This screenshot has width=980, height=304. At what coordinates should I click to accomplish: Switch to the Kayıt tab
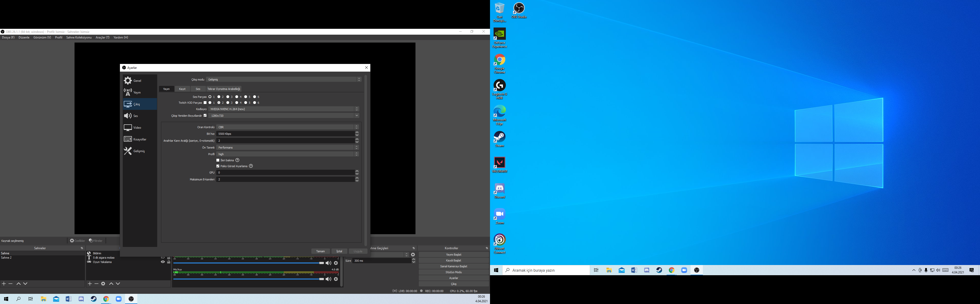click(x=182, y=89)
